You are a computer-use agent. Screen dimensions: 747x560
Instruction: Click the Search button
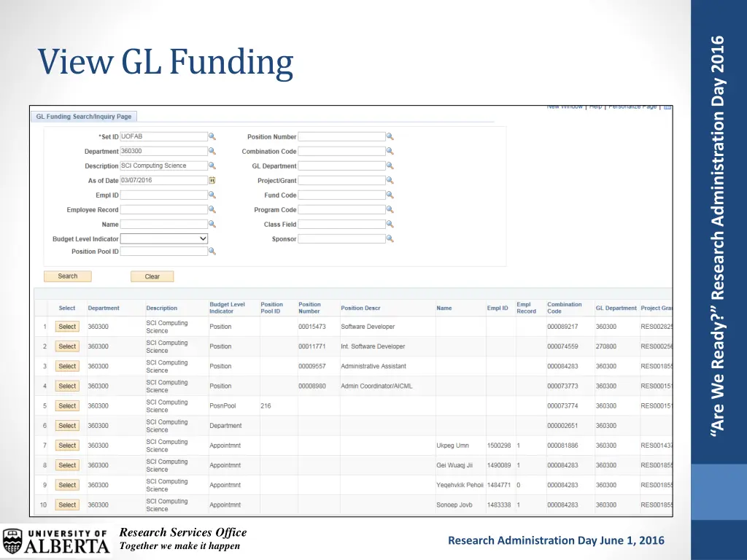pos(68,276)
